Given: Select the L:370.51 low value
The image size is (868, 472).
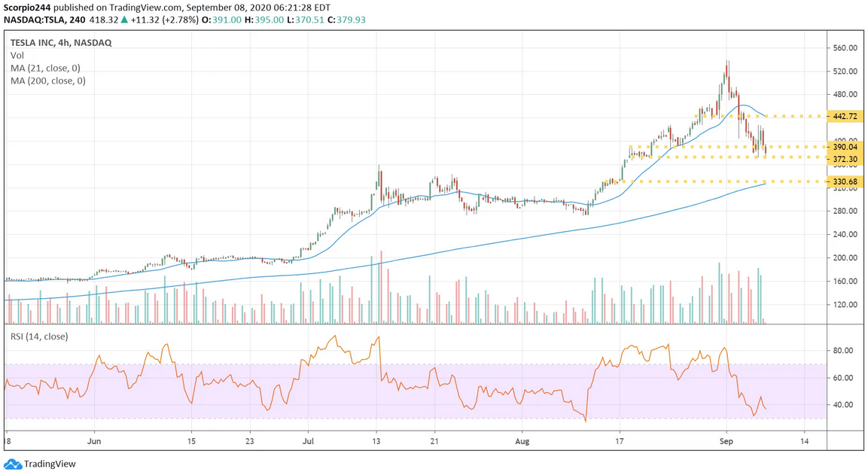Looking at the screenshot, I should click(306, 20).
